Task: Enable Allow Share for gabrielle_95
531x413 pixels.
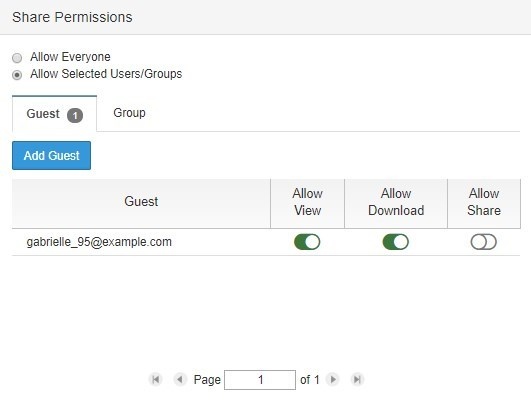Action: pos(484,242)
